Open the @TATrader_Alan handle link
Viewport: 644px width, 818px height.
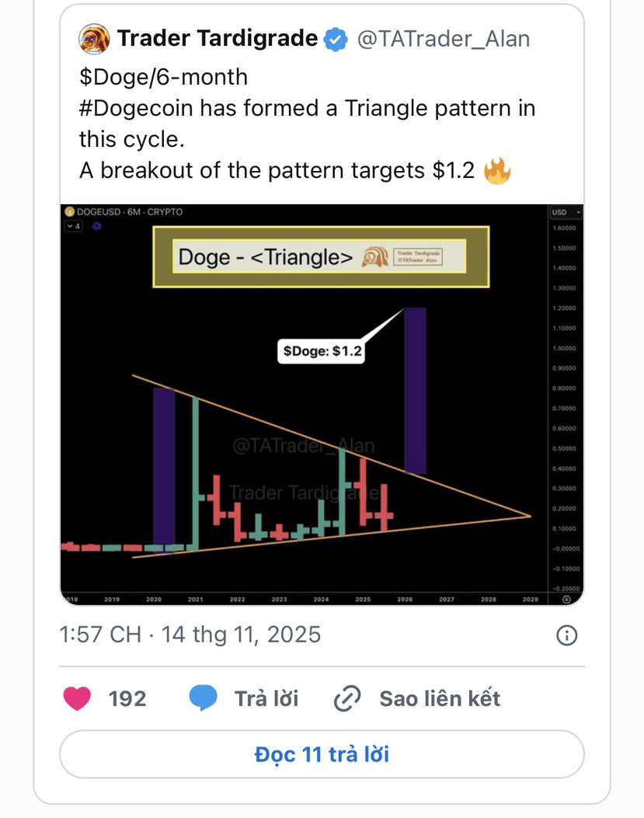(443, 39)
